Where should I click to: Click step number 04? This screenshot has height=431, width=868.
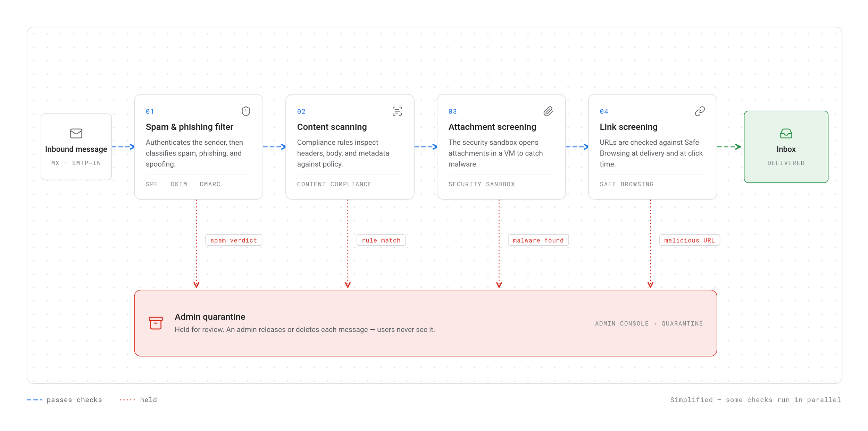[604, 111]
